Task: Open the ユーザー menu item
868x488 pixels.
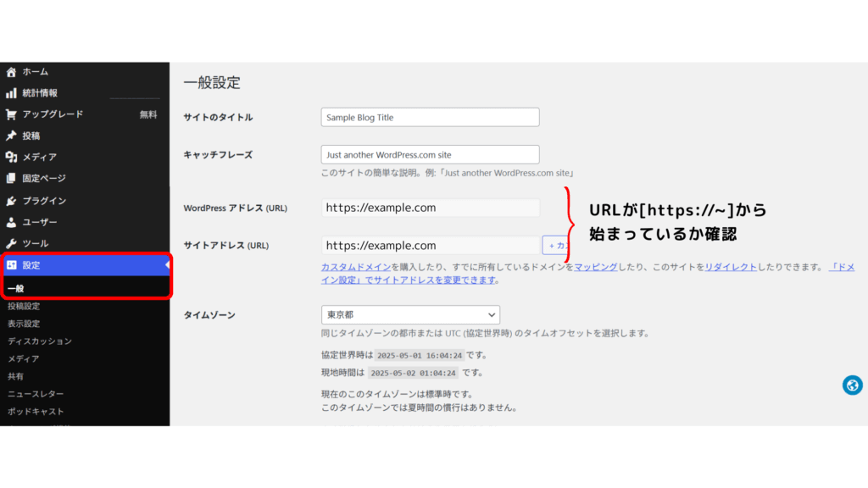Action: [39, 223]
